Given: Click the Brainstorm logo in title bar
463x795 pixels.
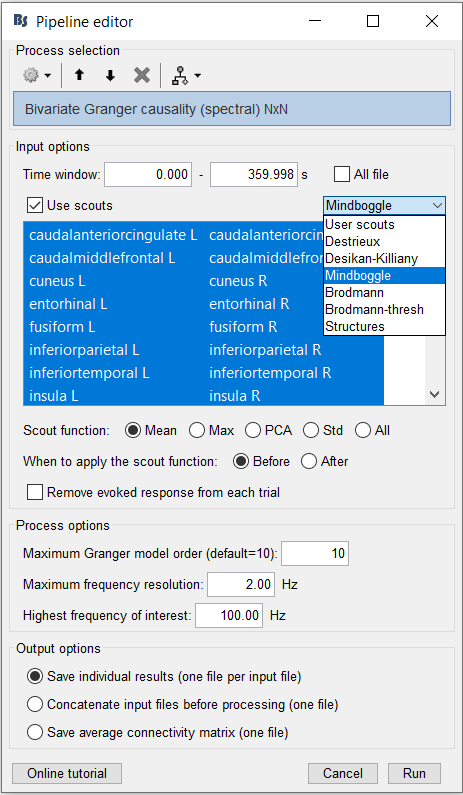Looking at the screenshot, I should [21, 21].
